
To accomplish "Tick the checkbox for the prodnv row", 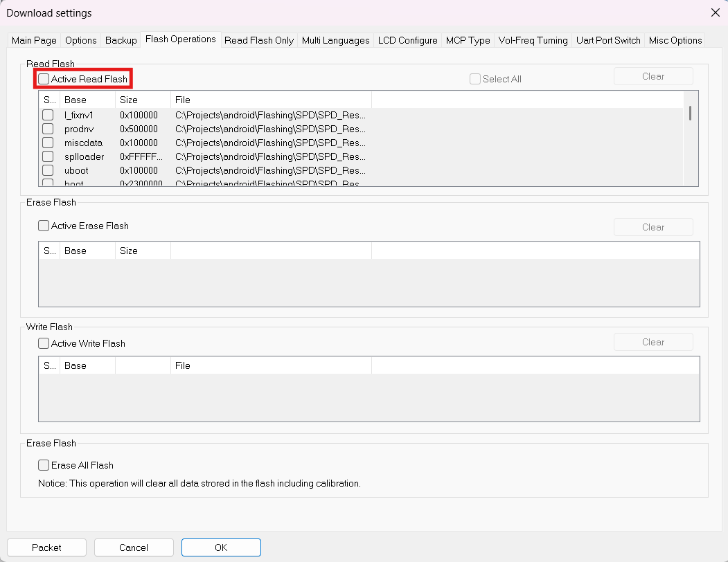I will coord(48,129).
